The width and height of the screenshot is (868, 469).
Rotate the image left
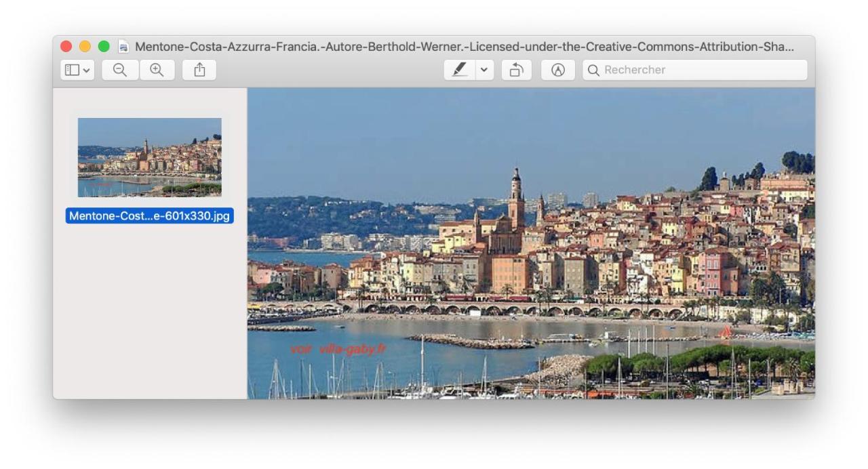(x=517, y=70)
